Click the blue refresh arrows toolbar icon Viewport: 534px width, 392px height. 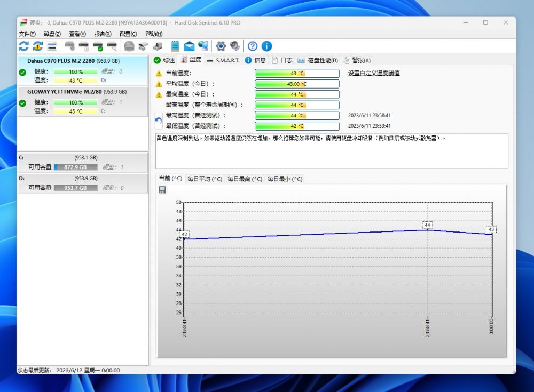23,46
